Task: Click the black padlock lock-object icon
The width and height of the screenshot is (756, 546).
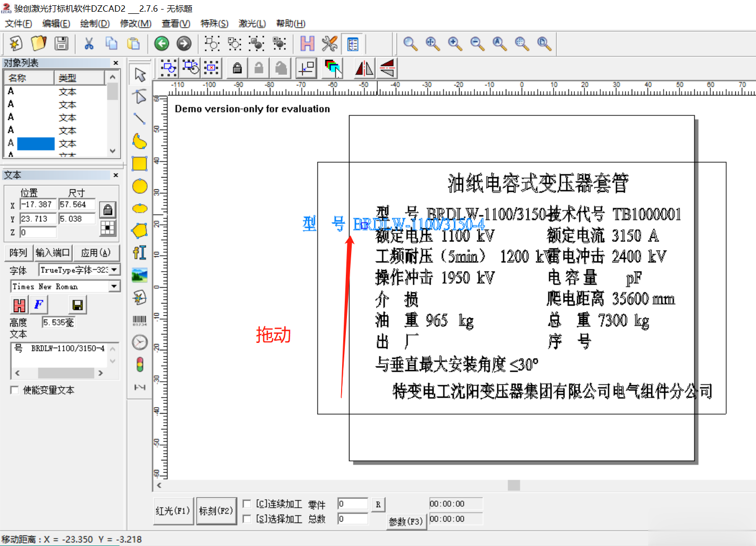Action: click(237, 68)
